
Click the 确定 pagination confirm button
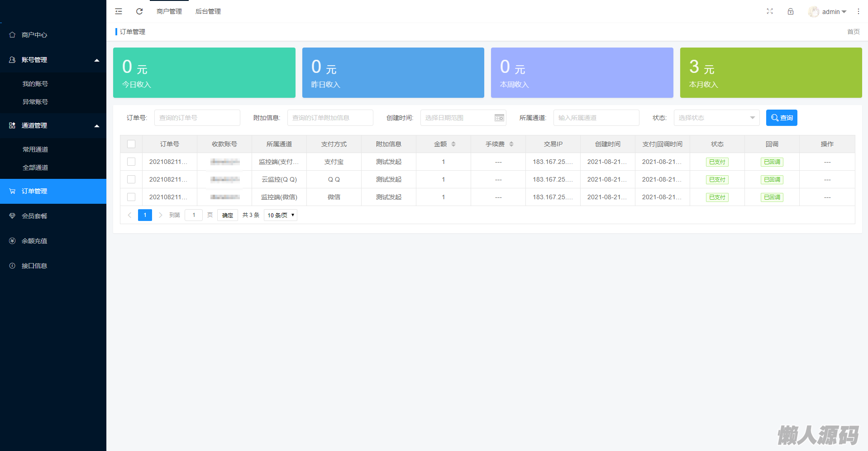pyautogui.click(x=227, y=215)
